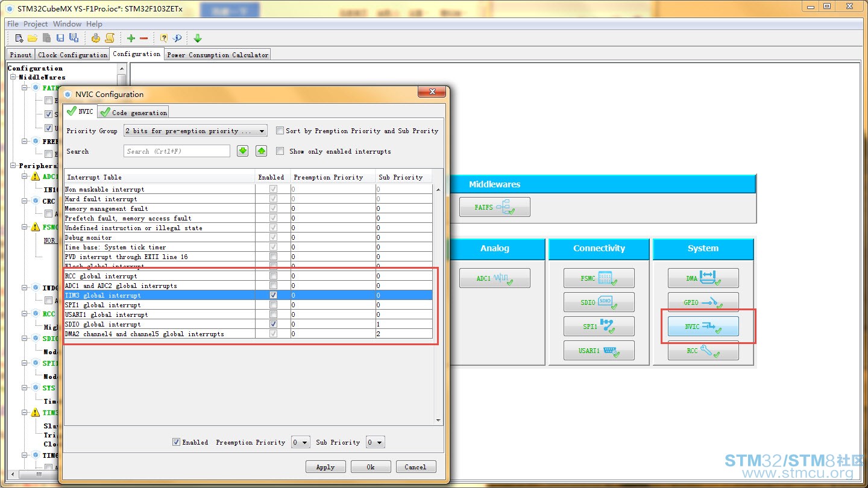Toggle SDIO global interrupt enabled checkbox

274,324
